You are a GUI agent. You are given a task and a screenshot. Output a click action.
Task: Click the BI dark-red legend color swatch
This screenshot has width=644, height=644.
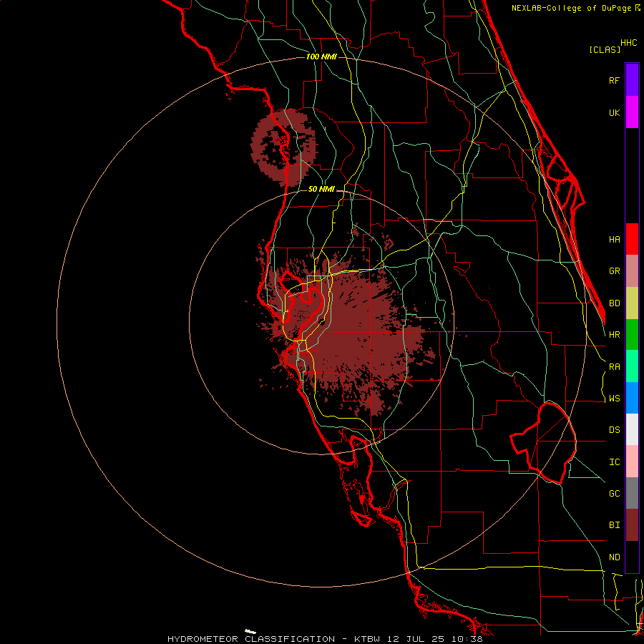(x=632, y=525)
